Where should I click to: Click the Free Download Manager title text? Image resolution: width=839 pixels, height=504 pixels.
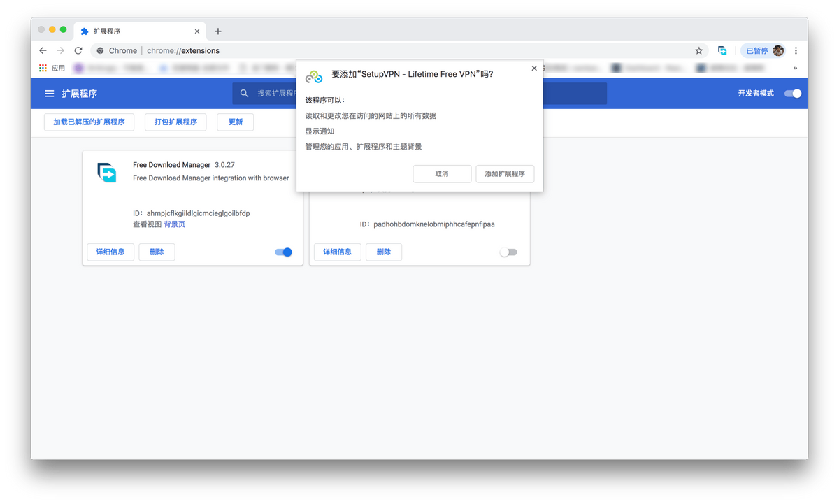pos(171,165)
